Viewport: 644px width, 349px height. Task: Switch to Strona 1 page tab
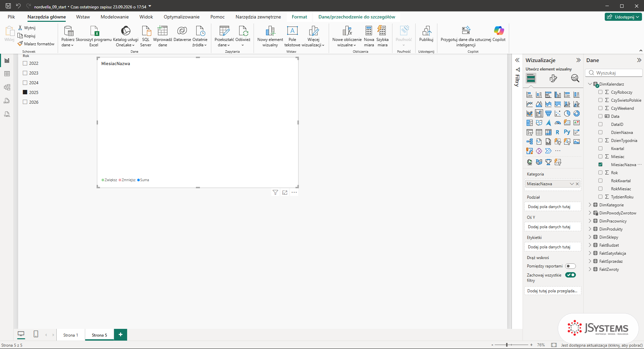[x=70, y=335]
